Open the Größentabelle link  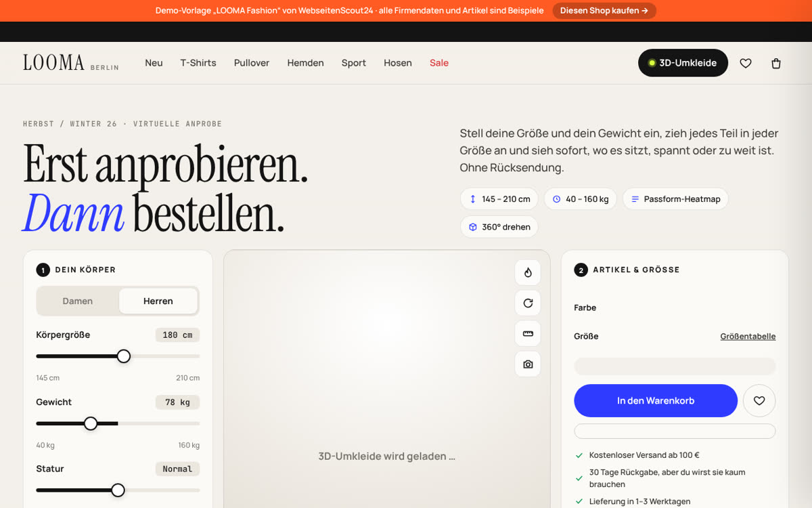coord(748,336)
